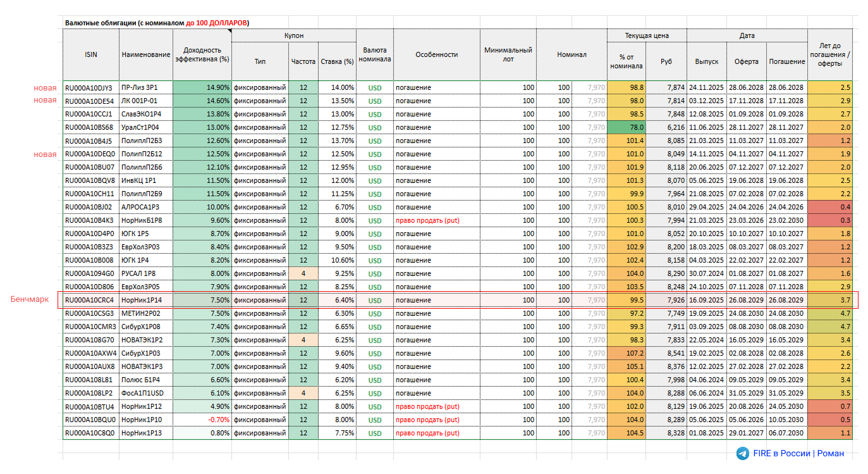
Task: Select the Минимальный лот column header
Action: (508, 55)
